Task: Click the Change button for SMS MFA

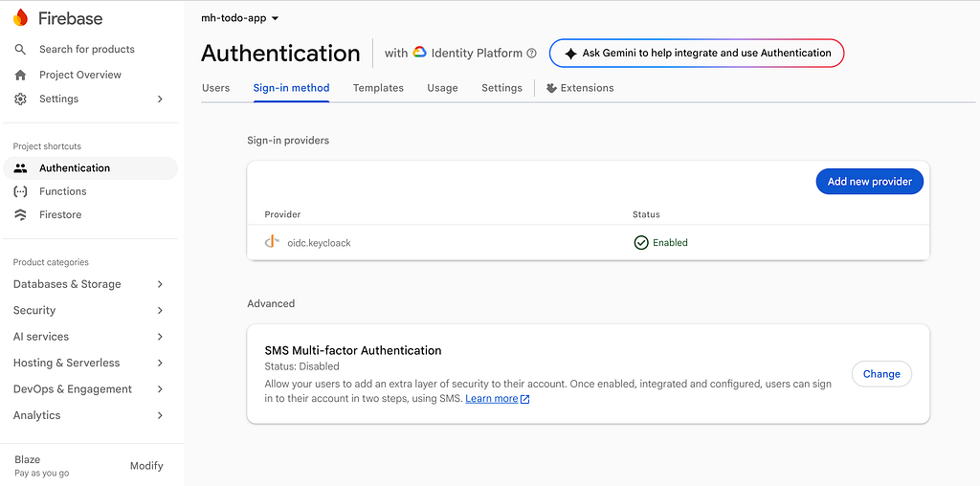Action: point(881,374)
